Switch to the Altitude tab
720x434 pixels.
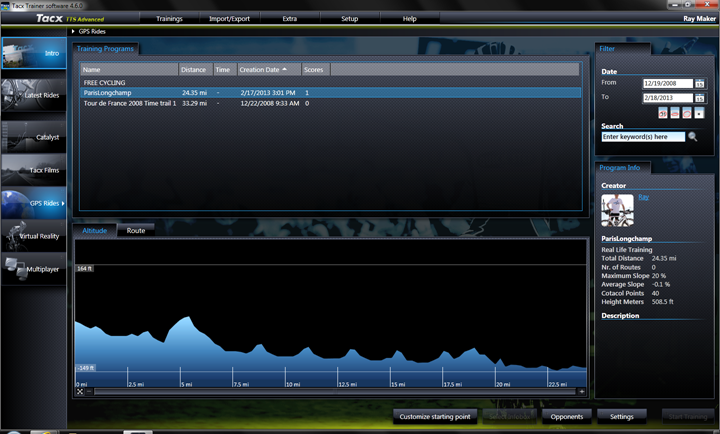95,231
